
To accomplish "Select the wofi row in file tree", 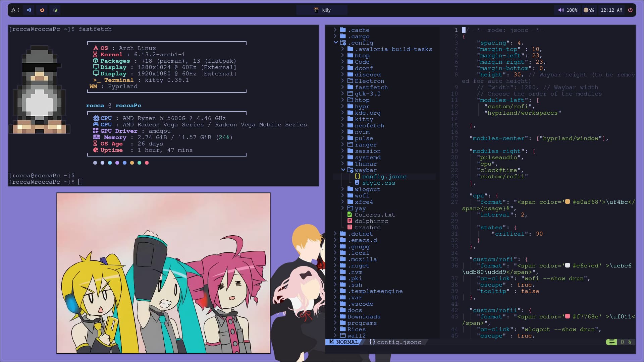I will pos(384,195).
